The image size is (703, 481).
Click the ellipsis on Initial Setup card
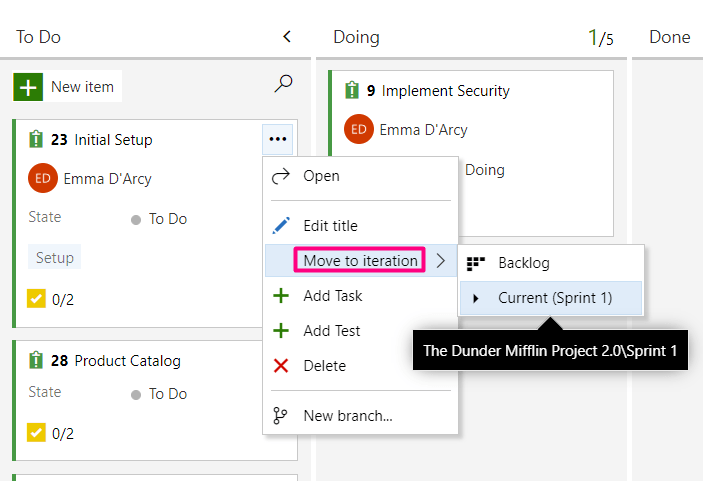pyautogui.click(x=278, y=140)
